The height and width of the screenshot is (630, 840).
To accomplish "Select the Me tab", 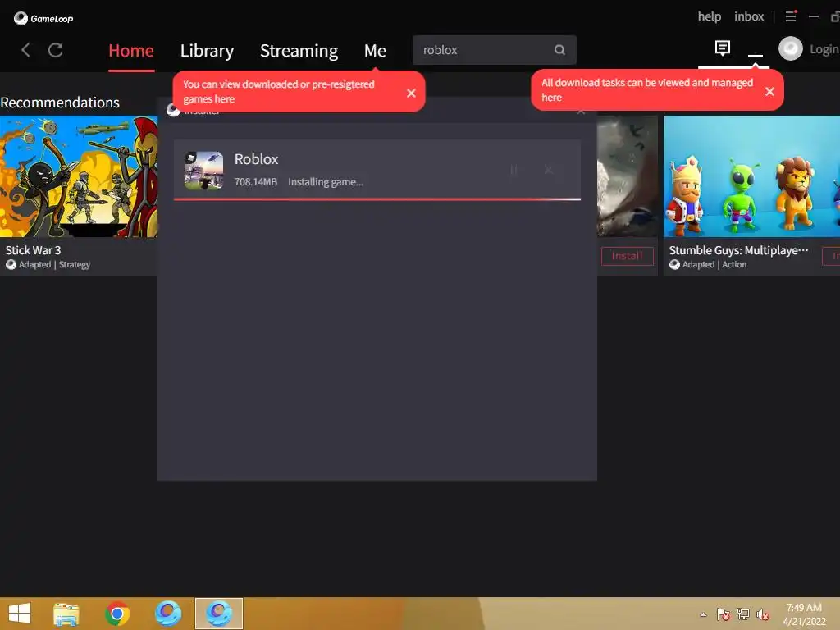I will point(375,50).
